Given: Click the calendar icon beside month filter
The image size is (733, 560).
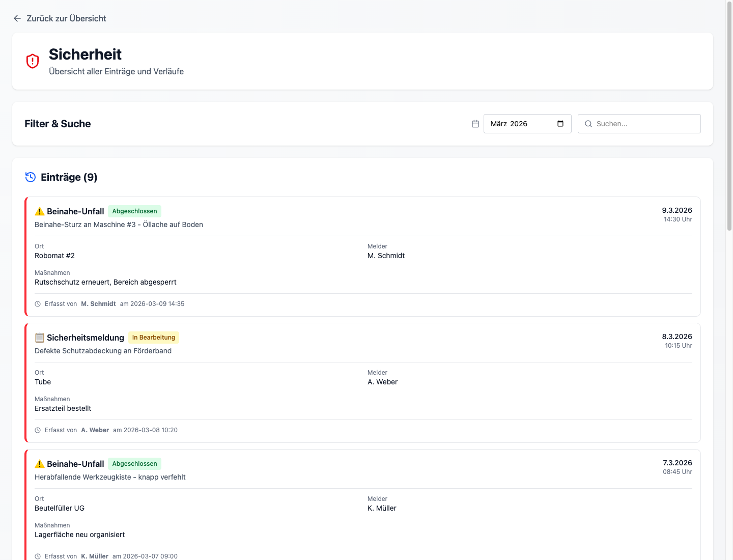Looking at the screenshot, I should coord(475,124).
